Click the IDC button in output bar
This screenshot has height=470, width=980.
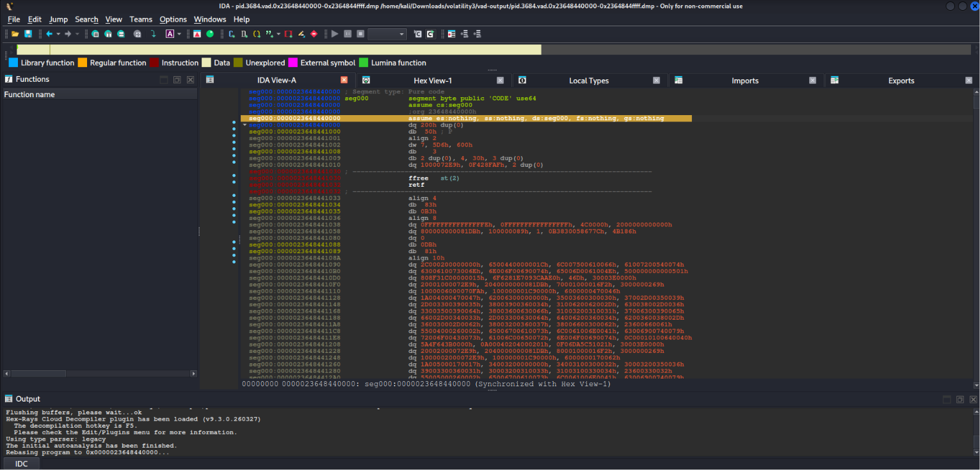pyautogui.click(x=21, y=463)
